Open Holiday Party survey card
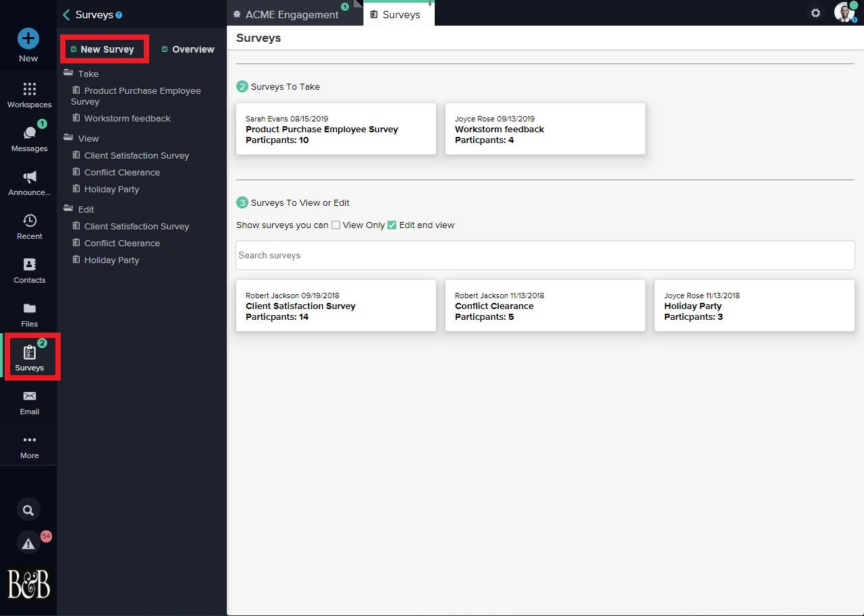This screenshot has height=616, width=864. [x=755, y=306]
